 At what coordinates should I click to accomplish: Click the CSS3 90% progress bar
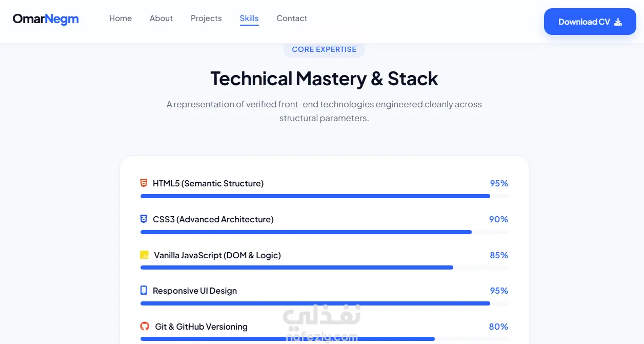click(325, 232)
